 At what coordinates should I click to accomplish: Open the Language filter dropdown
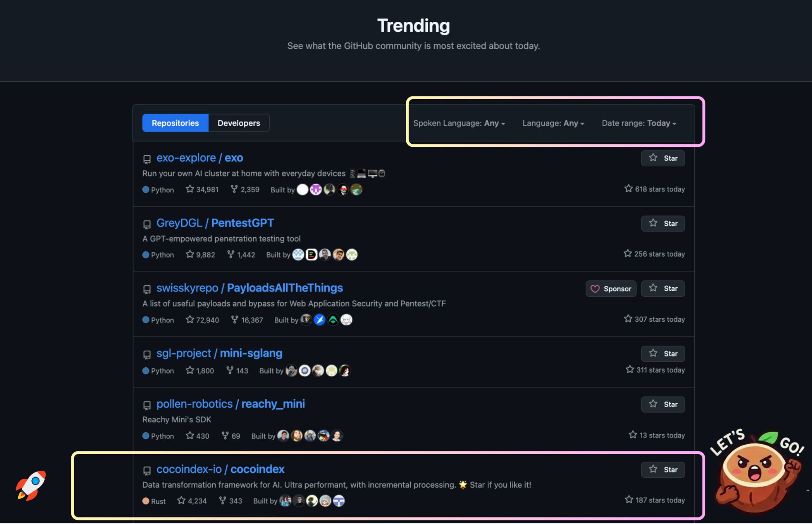tap(553, 123)
